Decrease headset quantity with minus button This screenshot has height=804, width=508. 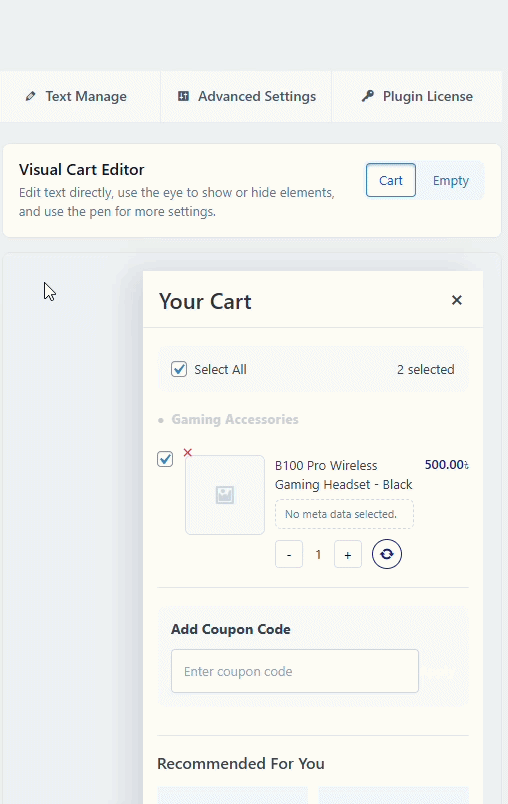289,554
